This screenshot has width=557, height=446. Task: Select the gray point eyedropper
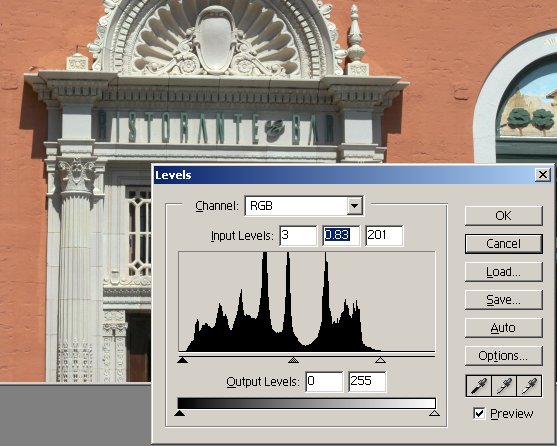pyautogui.click(x=504, y=386)
